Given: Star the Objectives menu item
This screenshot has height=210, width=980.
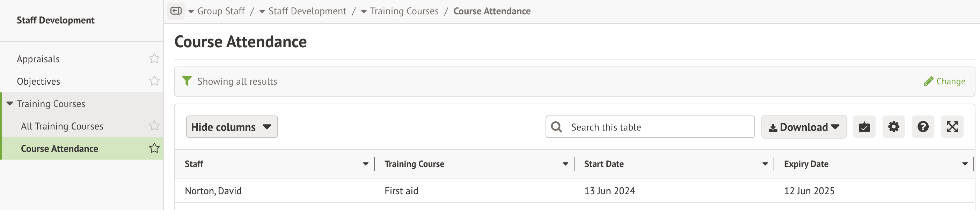Looking at the screenshot, I should coord(154,81).
